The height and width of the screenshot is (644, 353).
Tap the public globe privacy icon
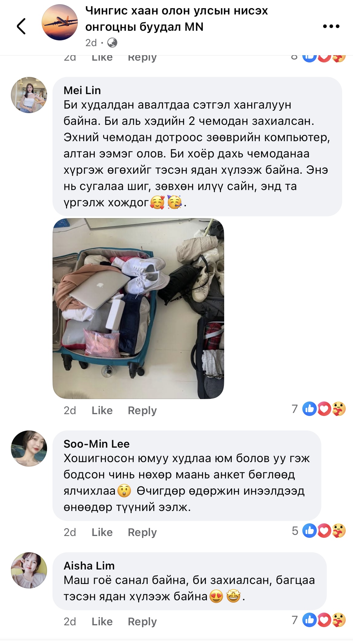(112, 43)
